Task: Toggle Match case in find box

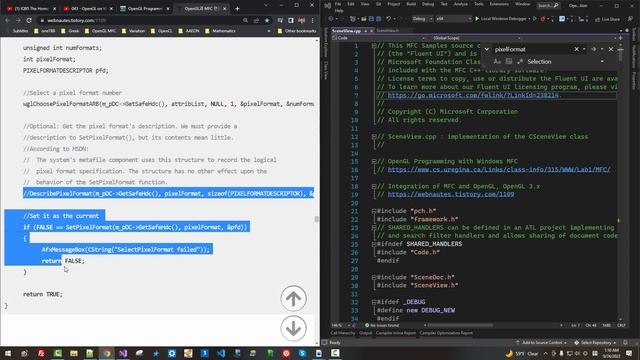Action: tap(497, 62)
